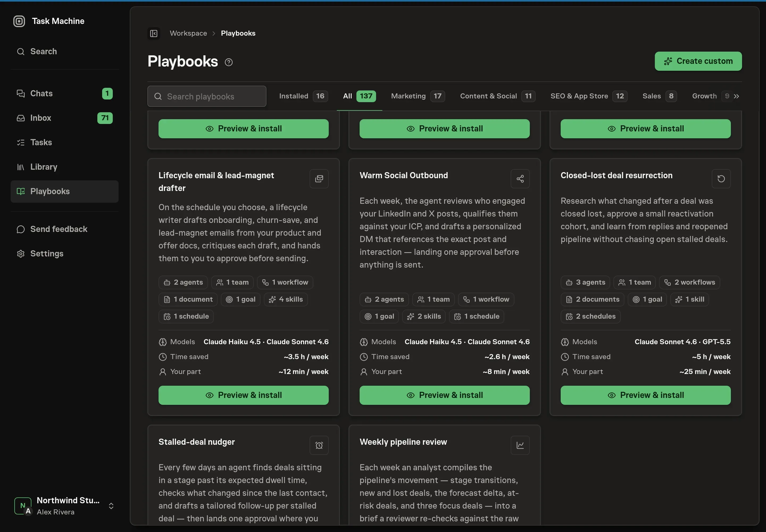This screenshot has width=766, height=532.
Task: Expand the Northwind Studio workspace switcher
Action: coord(111,506)
